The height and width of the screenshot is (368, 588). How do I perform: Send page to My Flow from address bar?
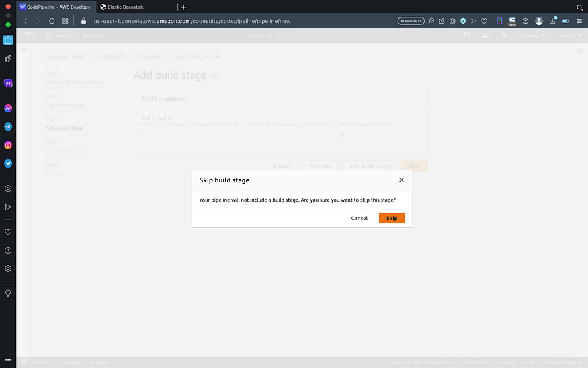474,21
